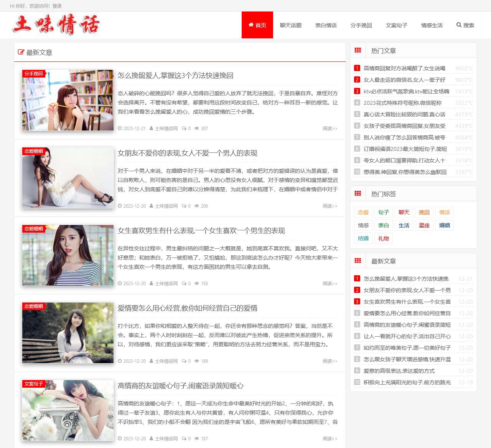Click the calendar icon on 高情商的友谊暖心句子 article

[119, 438]
